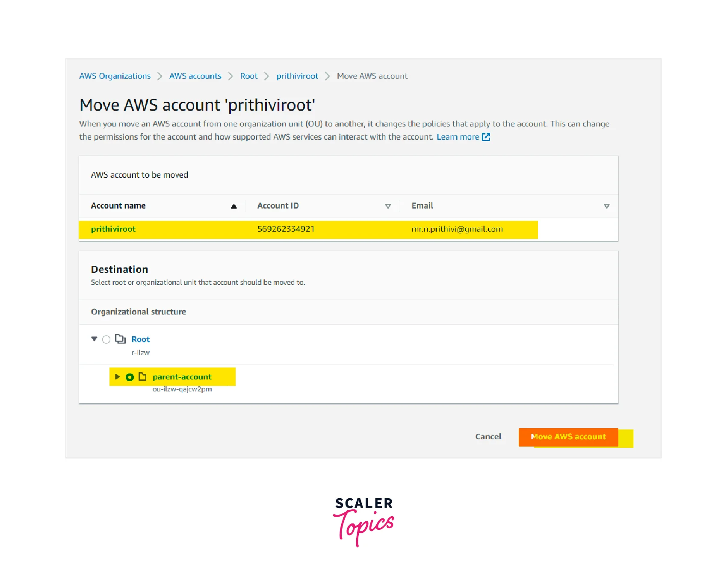Navigate to Root breadcrumb link

pyautogui.click(x=248, y=76)
